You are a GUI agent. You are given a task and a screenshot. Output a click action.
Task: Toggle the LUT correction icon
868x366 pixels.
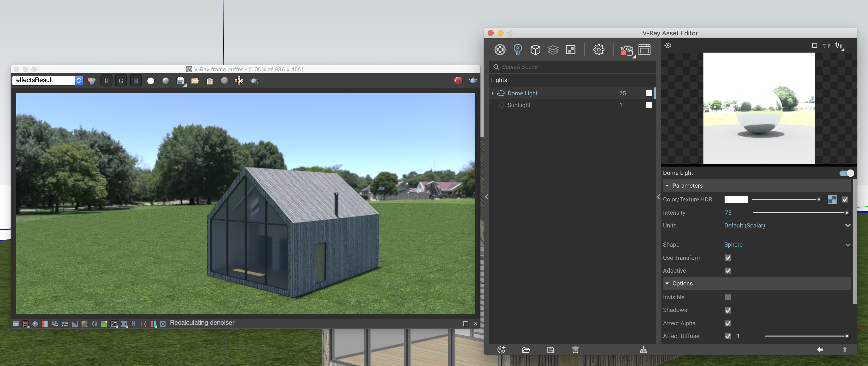tap(124, 324)
